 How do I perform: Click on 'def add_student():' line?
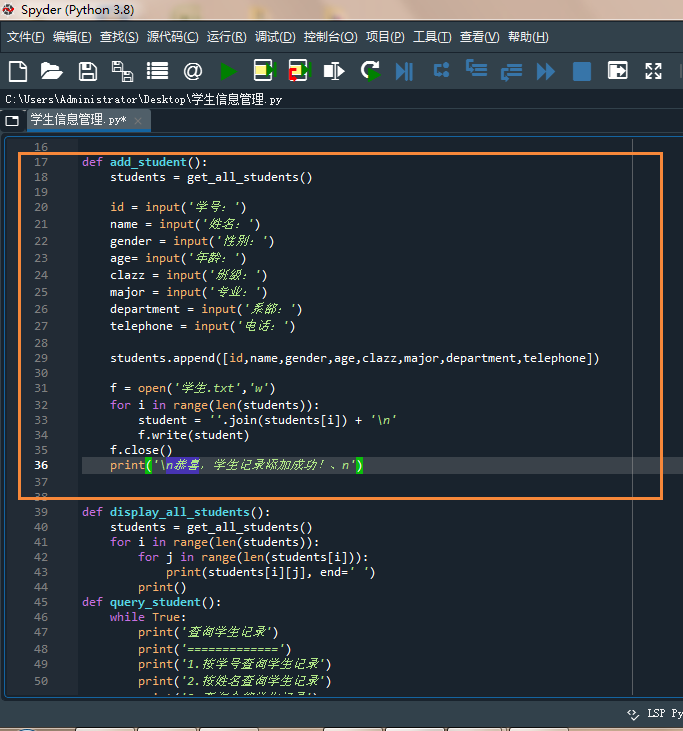(145, 162)
